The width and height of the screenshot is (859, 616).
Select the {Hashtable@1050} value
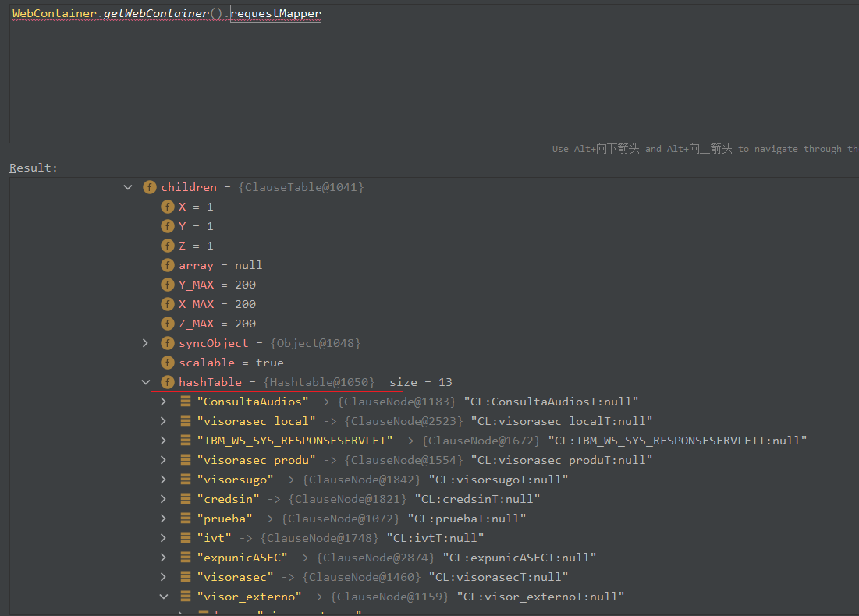319,382
